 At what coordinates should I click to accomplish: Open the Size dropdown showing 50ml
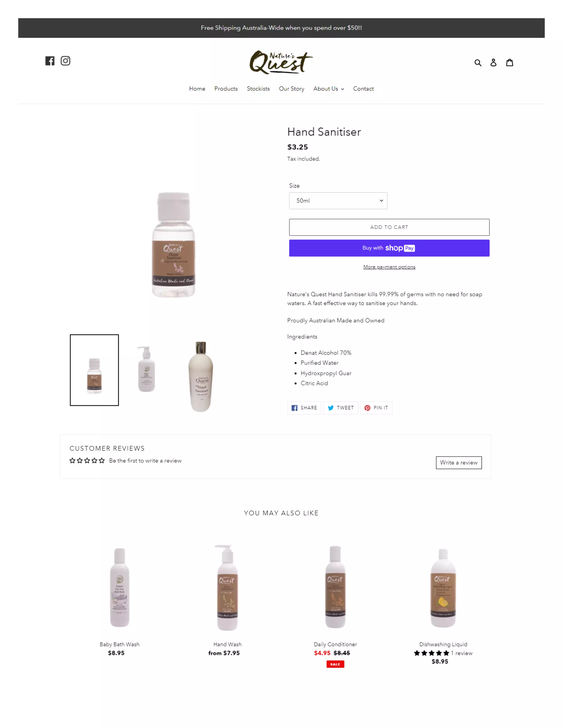(x=338, y=201)
